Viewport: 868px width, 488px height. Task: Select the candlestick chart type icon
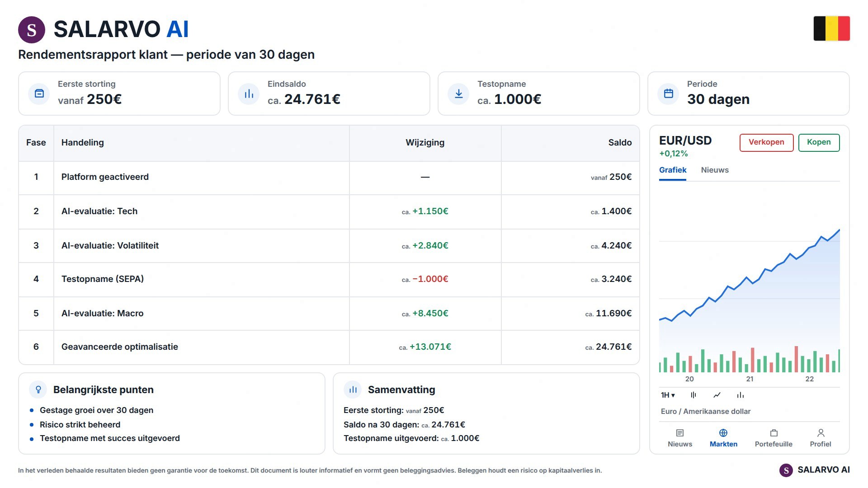click(x=693, y=395)
